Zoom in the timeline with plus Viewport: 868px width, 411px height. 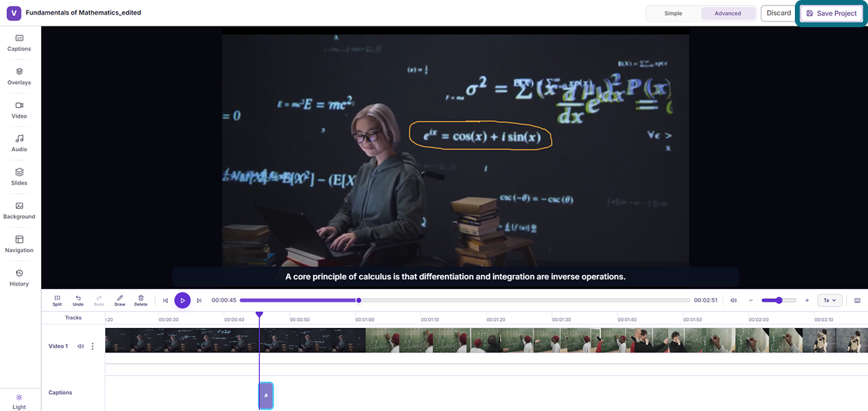pos(807,300)
